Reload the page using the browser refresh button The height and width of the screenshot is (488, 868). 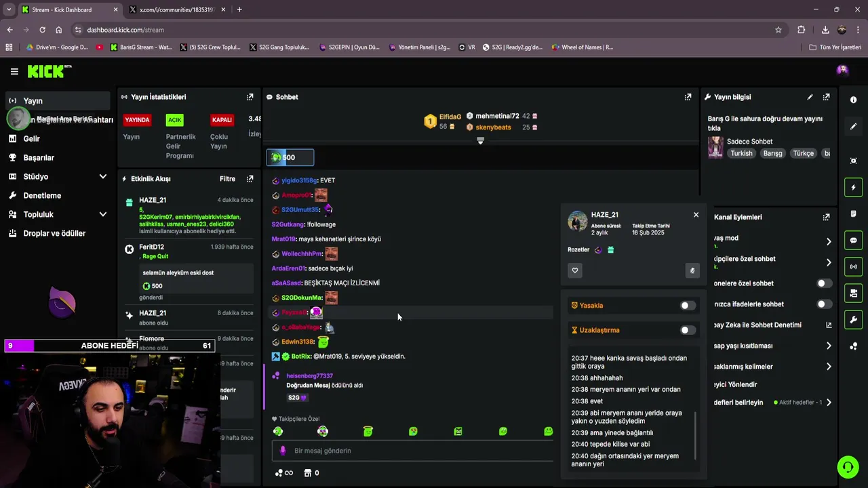click(42, 30)
